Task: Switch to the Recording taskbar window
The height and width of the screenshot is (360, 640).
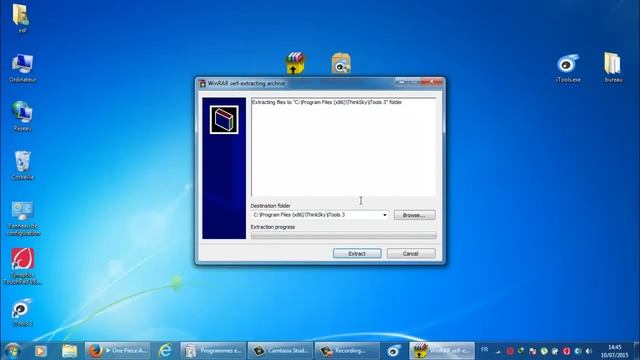Action: (x=347, y=351)
